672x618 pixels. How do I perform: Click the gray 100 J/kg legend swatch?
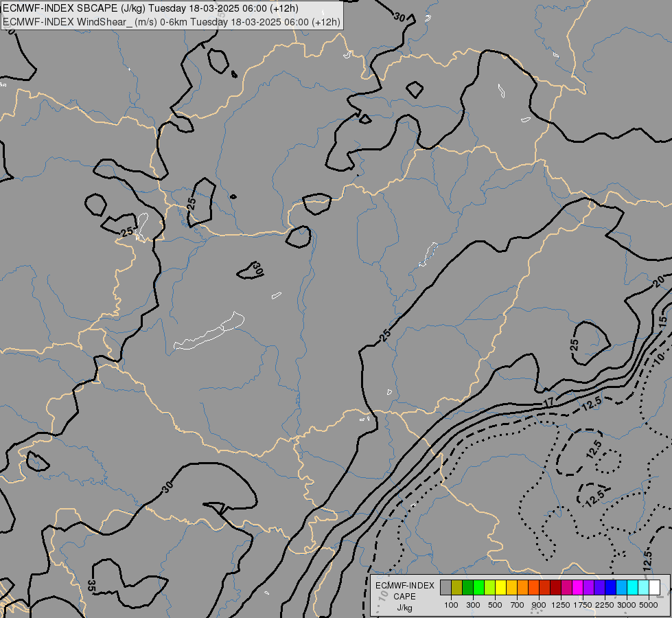(x=446, y=588)
